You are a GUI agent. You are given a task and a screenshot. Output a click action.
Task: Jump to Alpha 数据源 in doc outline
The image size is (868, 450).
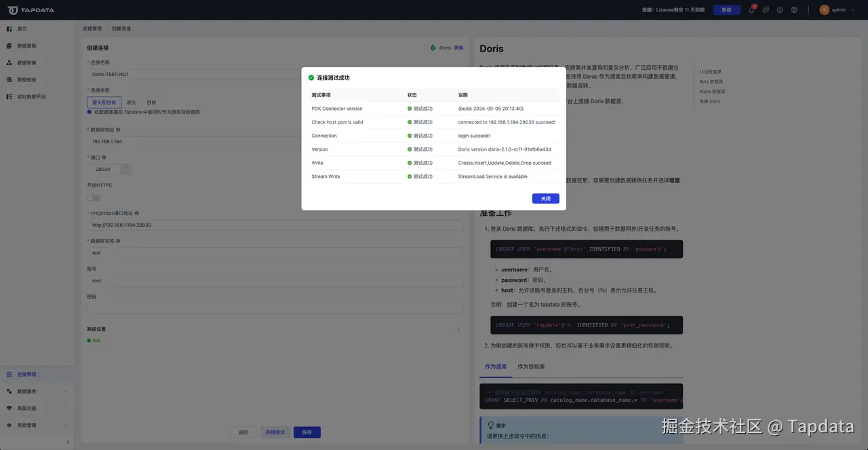pyautogui.click(x=713, y=91)
